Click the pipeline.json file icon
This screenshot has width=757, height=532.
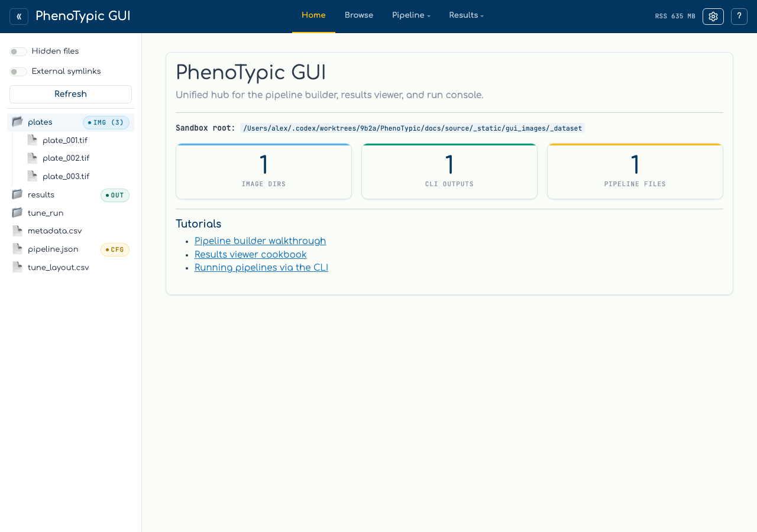(x=17, y=249)
